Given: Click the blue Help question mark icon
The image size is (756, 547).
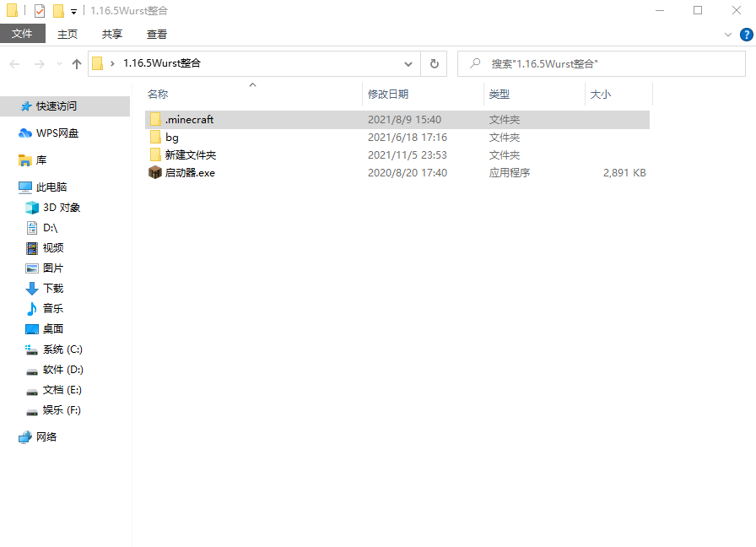Looking at the screenshot, I should pos(747,35).
